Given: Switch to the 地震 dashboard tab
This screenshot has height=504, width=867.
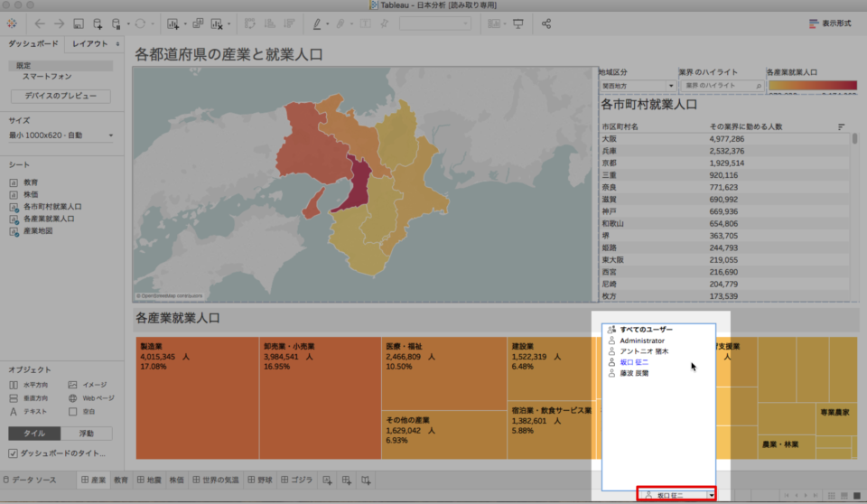Looking at the screenshot, I should pyautogui.click(x=149, y=480).
